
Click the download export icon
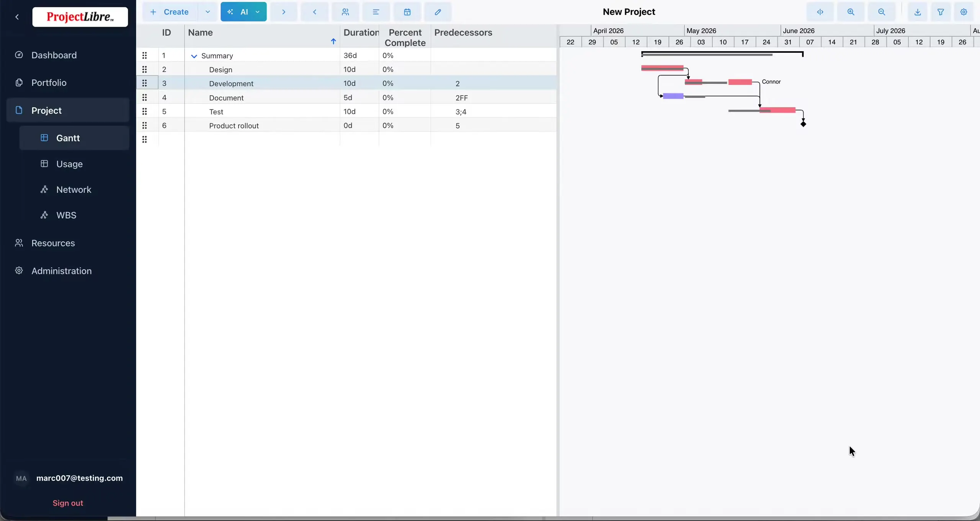click(x=918, y=12)
